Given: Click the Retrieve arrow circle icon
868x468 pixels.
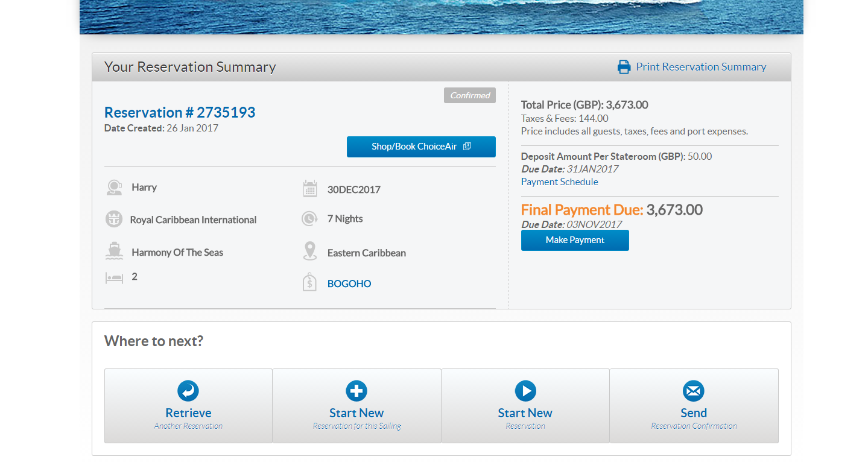Looking at the screenshot, I should click(188, 391).
